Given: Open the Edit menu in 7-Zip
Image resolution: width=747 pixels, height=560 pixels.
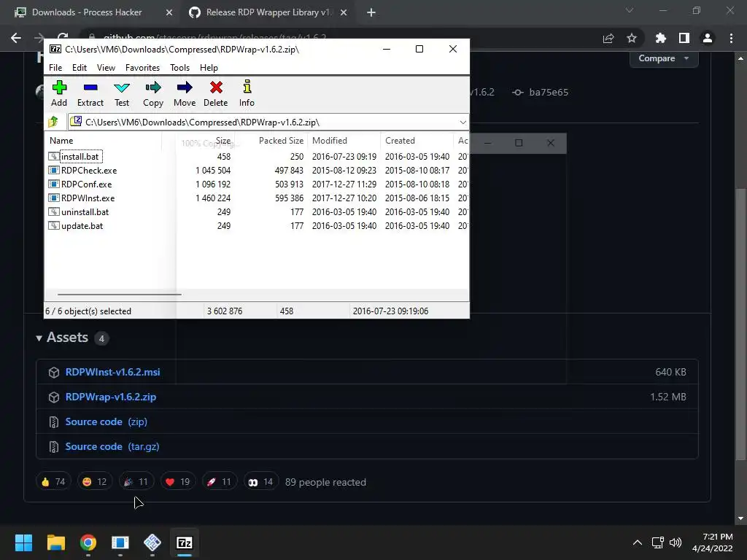Looking at the screenshot, I should [x=80, y=68].
